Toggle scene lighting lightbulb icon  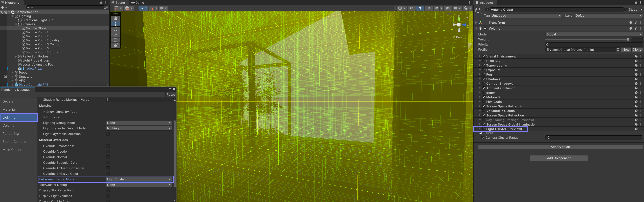[x=420, y=8]
